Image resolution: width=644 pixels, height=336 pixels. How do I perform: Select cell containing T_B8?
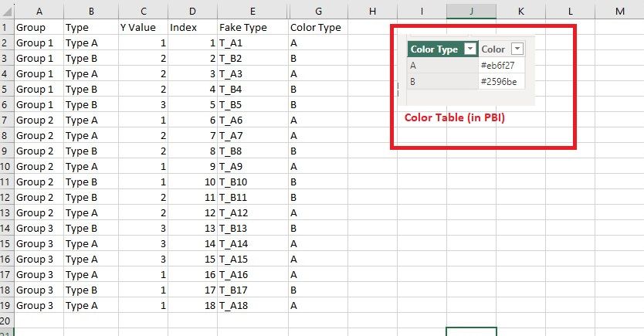pyautogui.click(x=253, y=151)
